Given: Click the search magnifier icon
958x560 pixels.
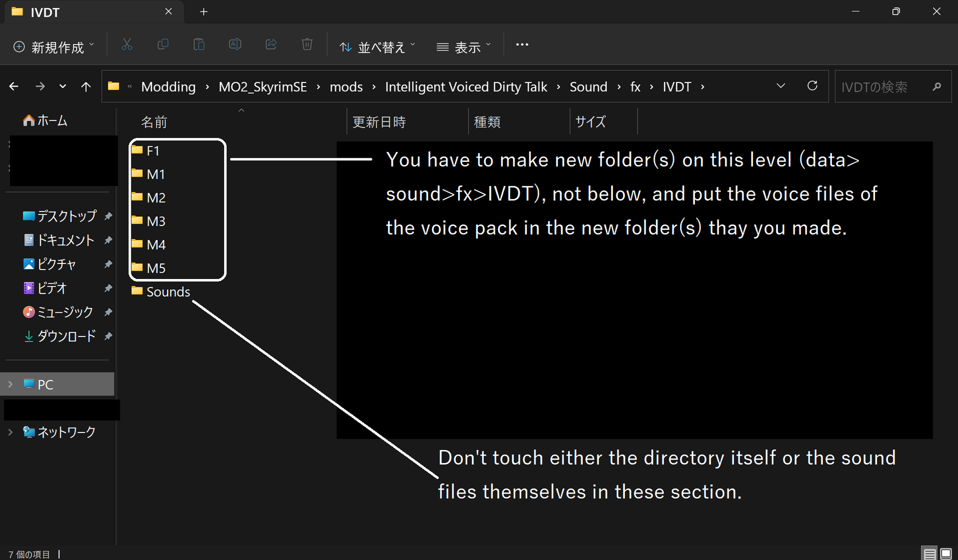Looking at the screenshot, I should click(x=937, y=87).
